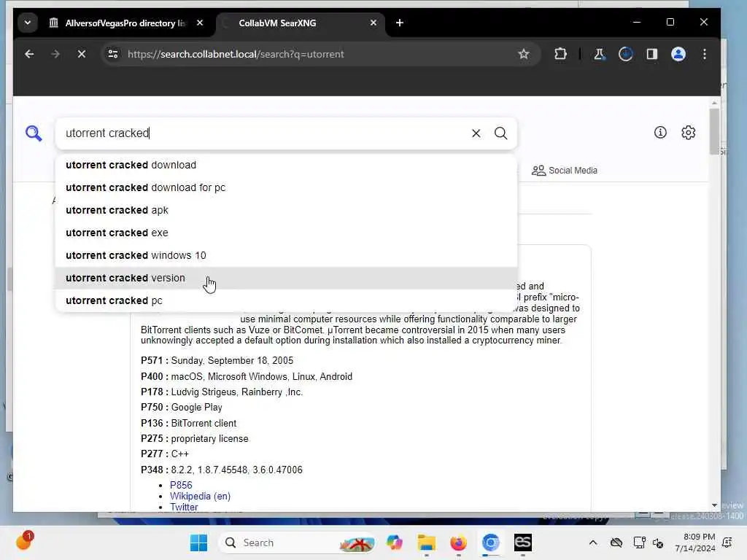Open SearXNG preferences gear
Image resolution: width=747 pixels, height=560 pixels.
pyautogui.click(x=689, y=133)
